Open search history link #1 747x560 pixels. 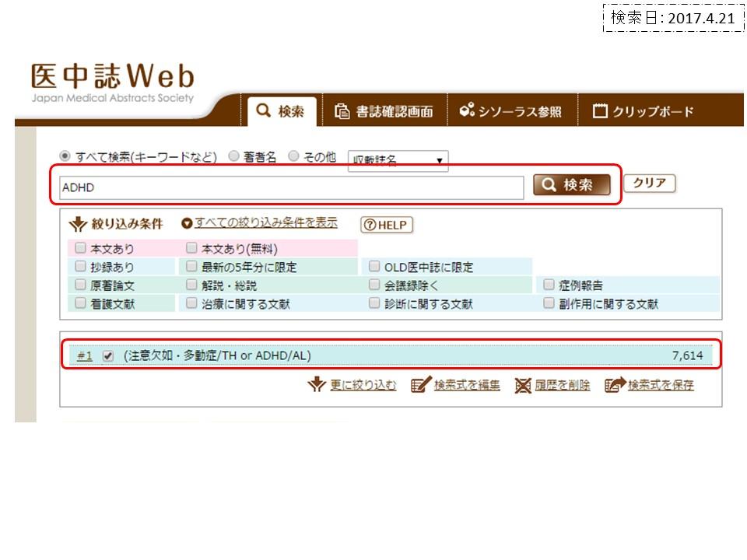85,355
